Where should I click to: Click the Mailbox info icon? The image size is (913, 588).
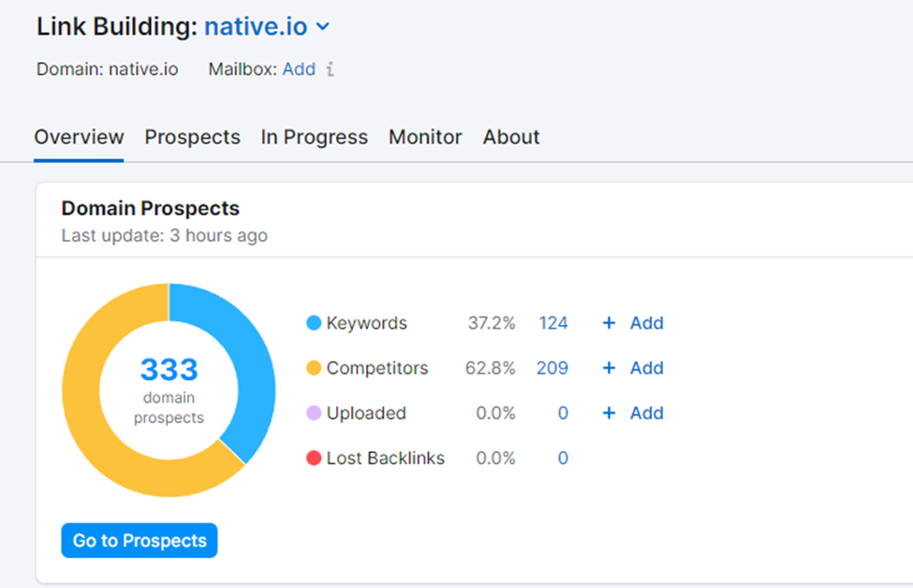click(x=331, y=69)
